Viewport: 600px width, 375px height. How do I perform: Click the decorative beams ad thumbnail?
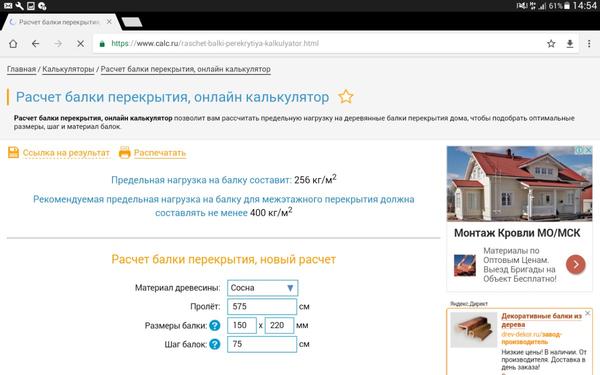coord(474,329)
